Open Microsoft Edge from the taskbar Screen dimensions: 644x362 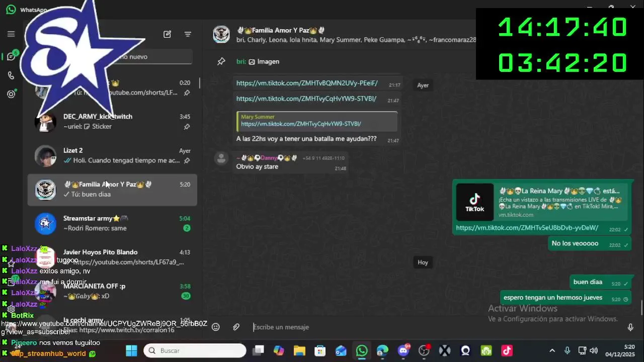(382, 350)
